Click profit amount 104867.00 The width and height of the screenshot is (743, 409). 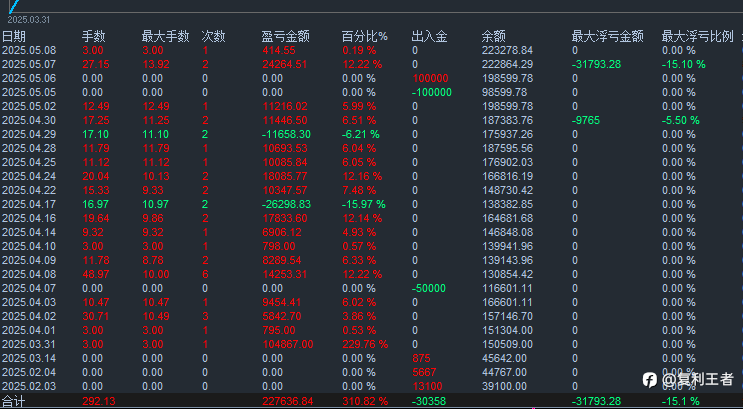point(288,344)
